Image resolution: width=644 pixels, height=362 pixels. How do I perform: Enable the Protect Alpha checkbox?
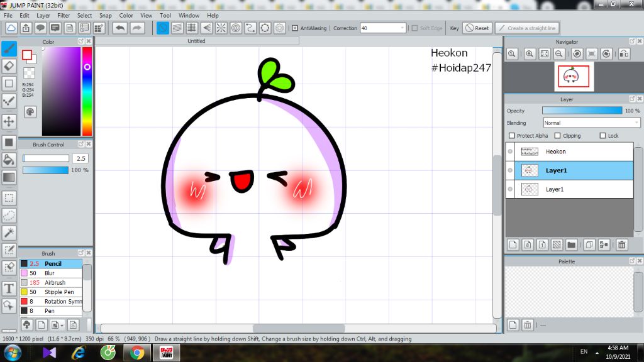tap(512, 136)
